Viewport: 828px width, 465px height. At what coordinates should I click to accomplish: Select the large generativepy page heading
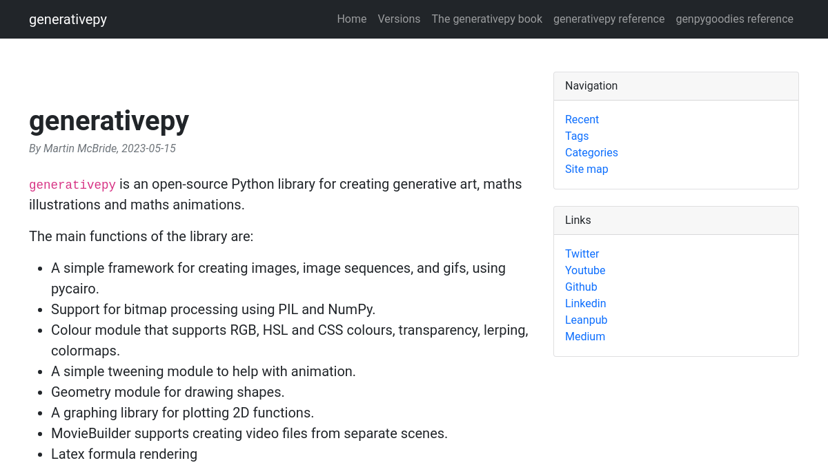coord(109,121)
